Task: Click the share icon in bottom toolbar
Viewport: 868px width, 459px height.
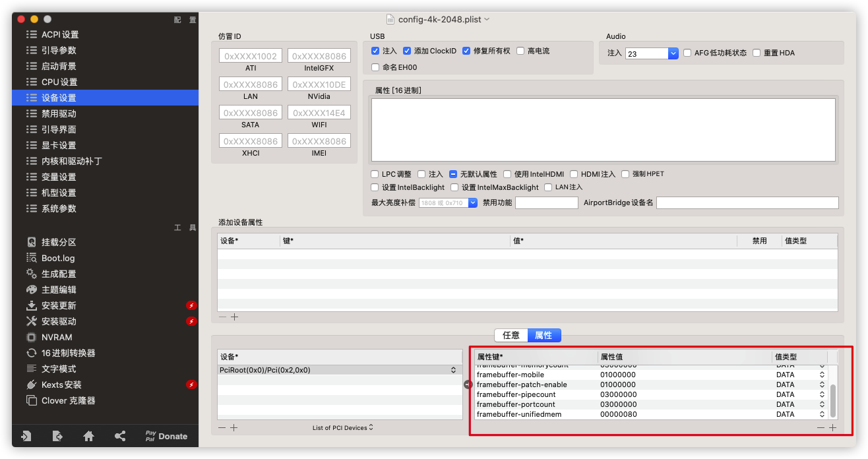Action: point(120,436)
